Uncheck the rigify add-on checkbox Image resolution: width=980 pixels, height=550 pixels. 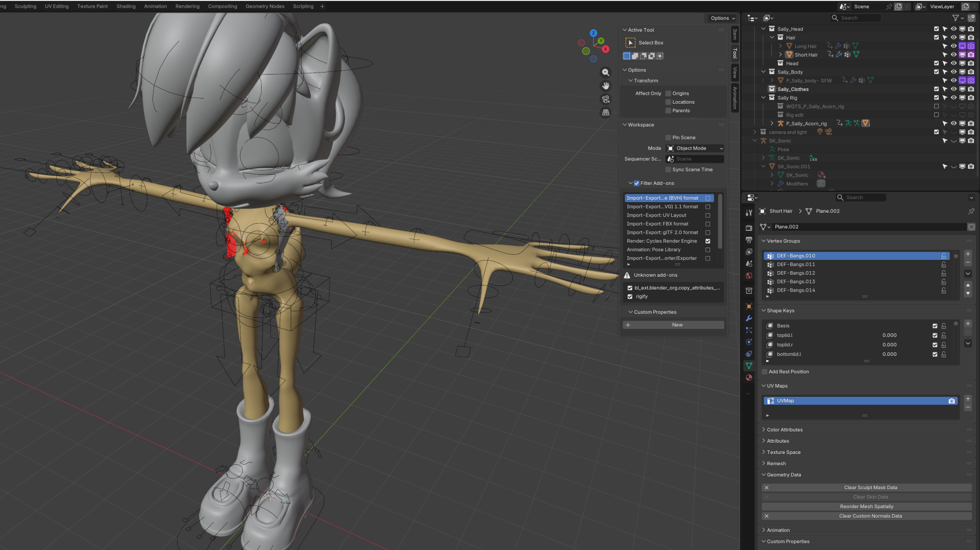(630, 297)
